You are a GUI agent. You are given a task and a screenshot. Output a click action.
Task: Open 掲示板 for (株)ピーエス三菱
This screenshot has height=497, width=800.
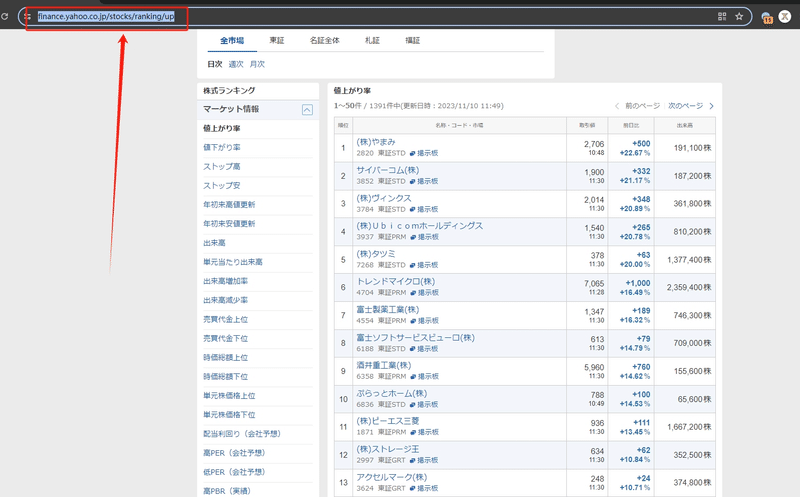coord(424,432)
